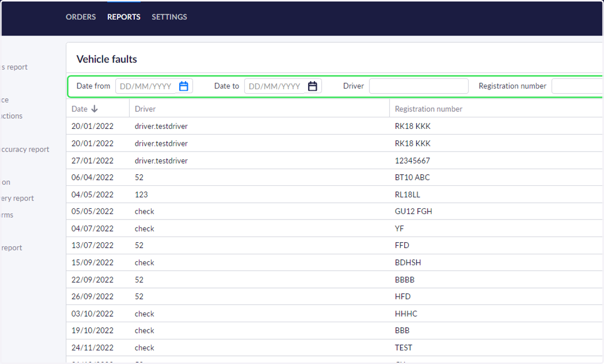This screenshot has height=364, width=604.
Task: Select driver.testdriver in the 27/01/2022 row
Action: click(x=161, y=161)
